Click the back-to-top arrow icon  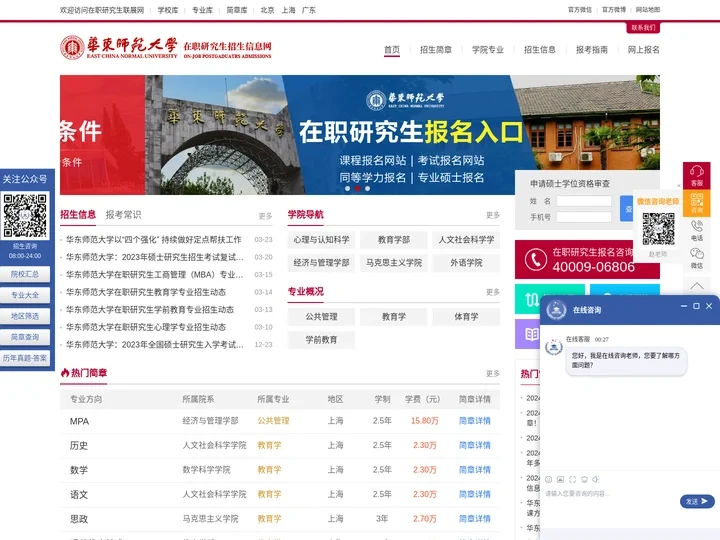pos(697,286)
